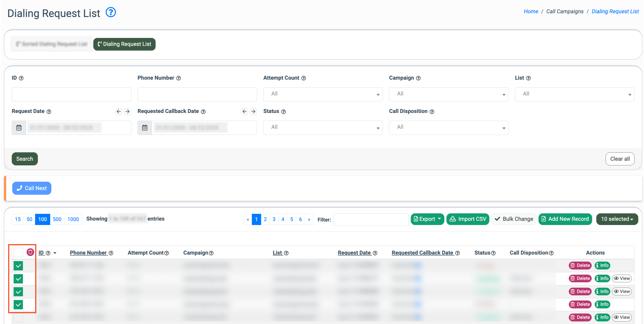Uncheck the third row checkbox

pos(18,292)
